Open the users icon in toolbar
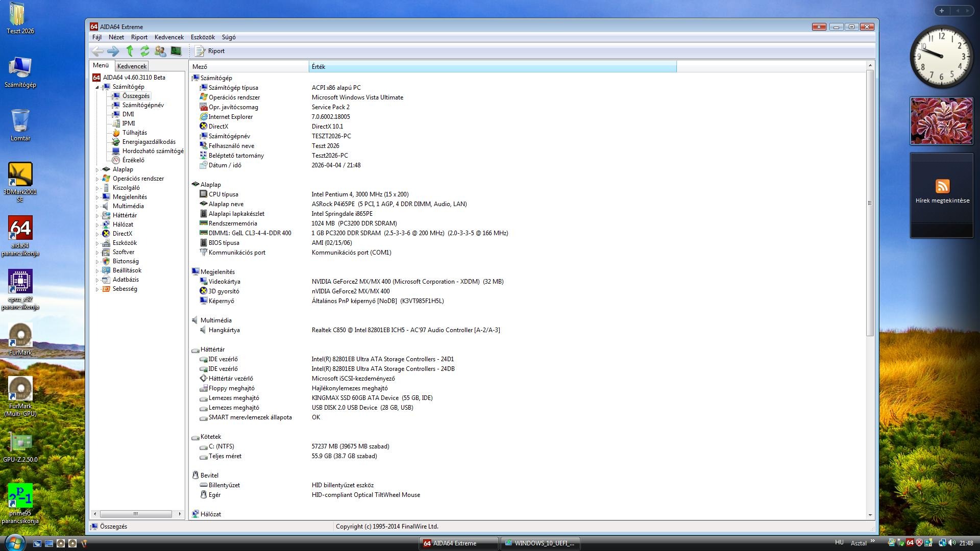 tap(160, 51)
